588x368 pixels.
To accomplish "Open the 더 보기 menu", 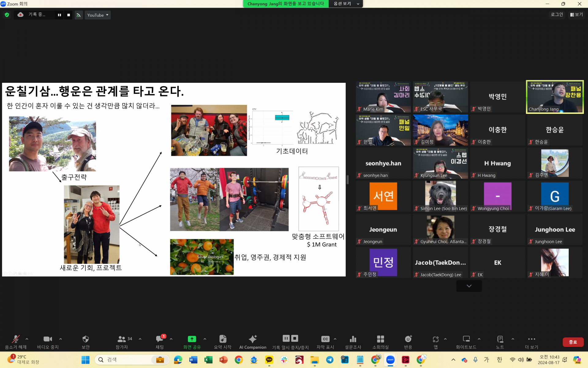I will (x=531, y=341).
